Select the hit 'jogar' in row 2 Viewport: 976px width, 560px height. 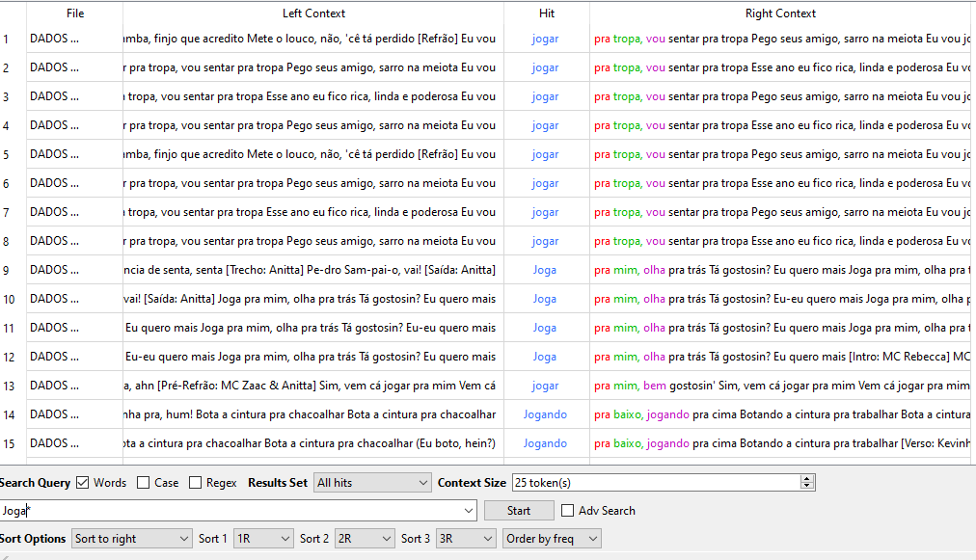click(x=545, y=67)
